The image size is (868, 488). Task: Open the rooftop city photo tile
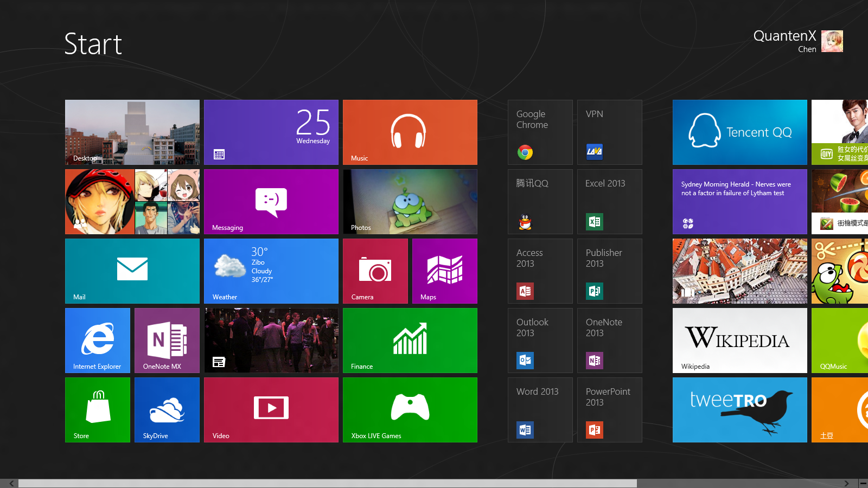tap(740, 271)
